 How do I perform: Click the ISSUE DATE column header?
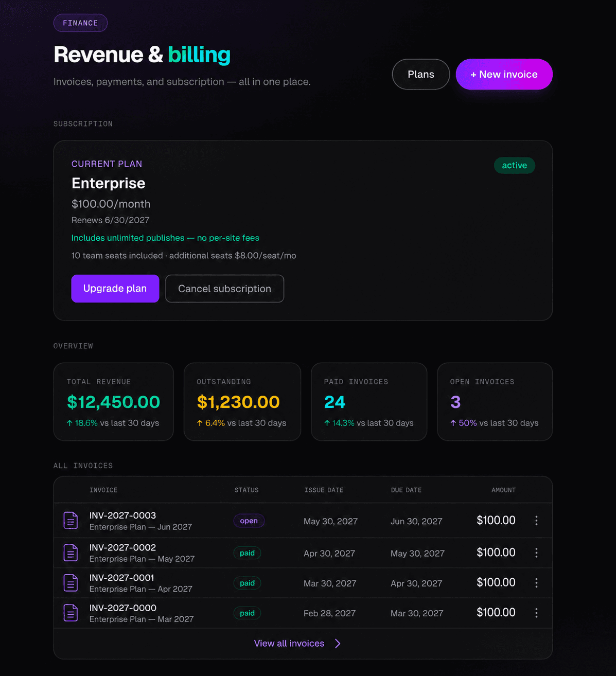point(324,490)
